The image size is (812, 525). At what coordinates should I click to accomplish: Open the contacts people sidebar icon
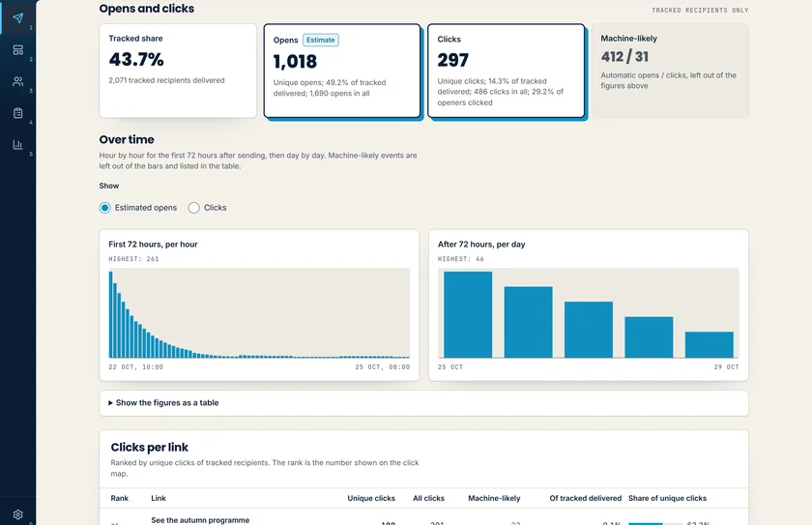click(x=18, y=81)
